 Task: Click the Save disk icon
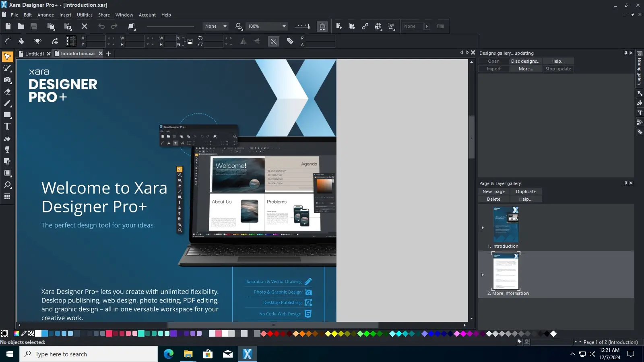(x=34, y=27)
